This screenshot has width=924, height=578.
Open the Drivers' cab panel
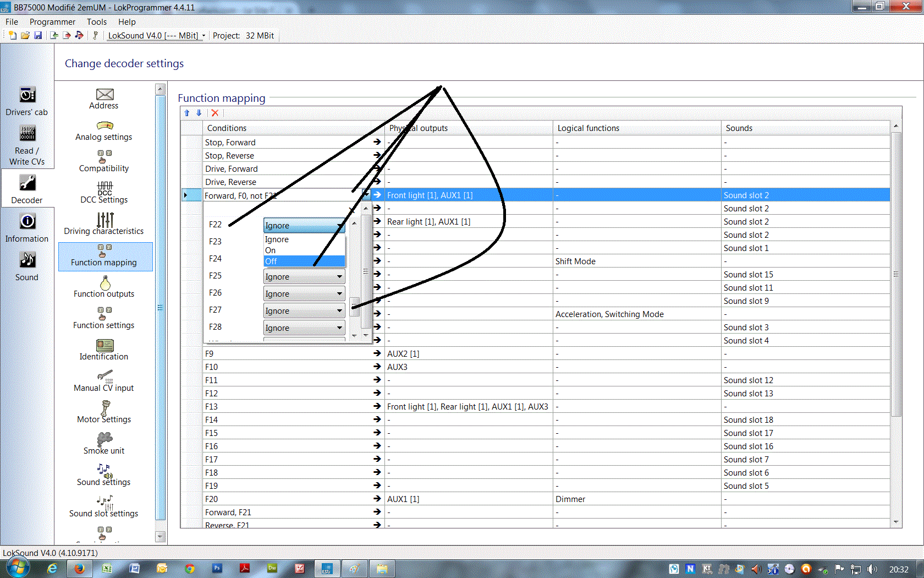click(27, 101)
